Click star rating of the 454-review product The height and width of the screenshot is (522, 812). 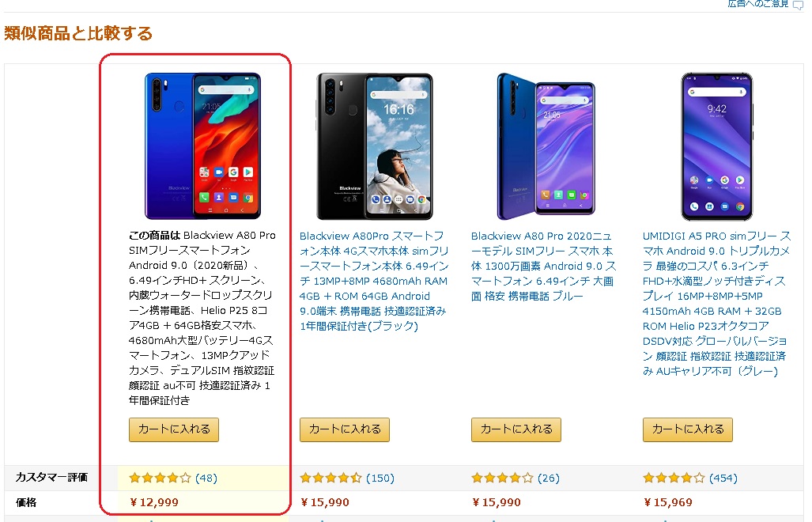[x=674, y=478]
